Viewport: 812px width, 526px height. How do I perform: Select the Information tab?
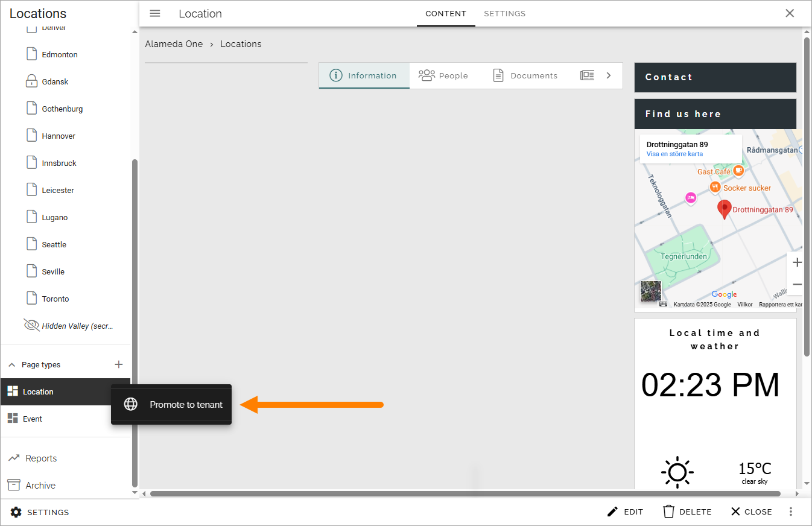[x=364, y=75]
